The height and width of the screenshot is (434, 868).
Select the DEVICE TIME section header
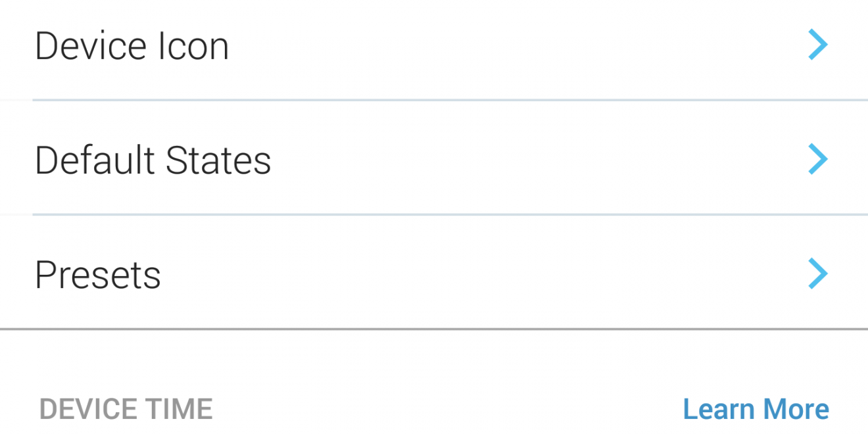click(126, 409)
